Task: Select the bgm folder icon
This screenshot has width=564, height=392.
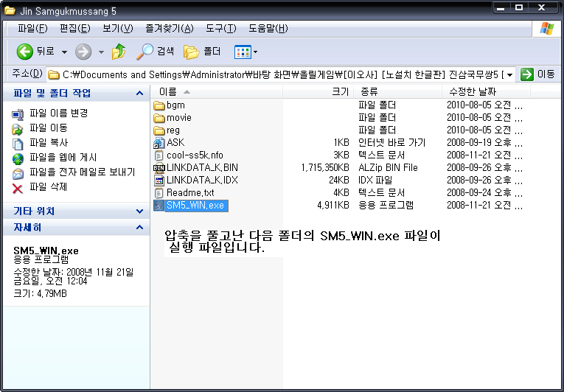Action: tap(159, 105)
